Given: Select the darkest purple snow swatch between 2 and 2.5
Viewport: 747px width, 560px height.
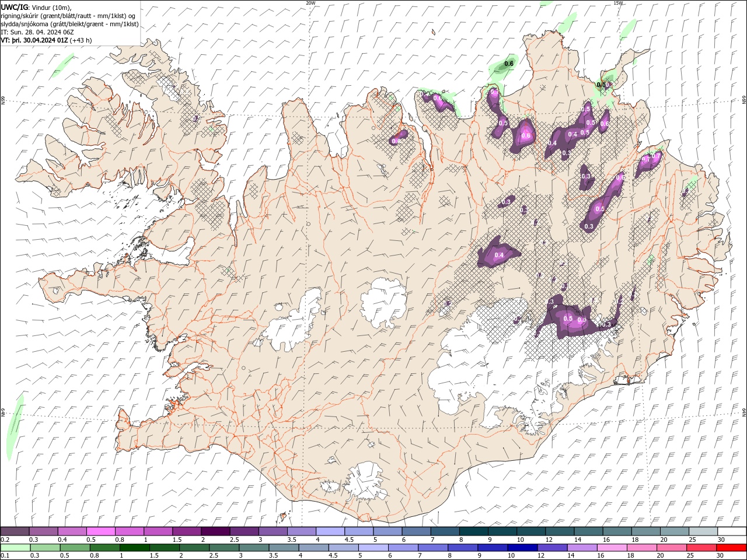Looking at the screenshot, I should (x=215, y=531).
